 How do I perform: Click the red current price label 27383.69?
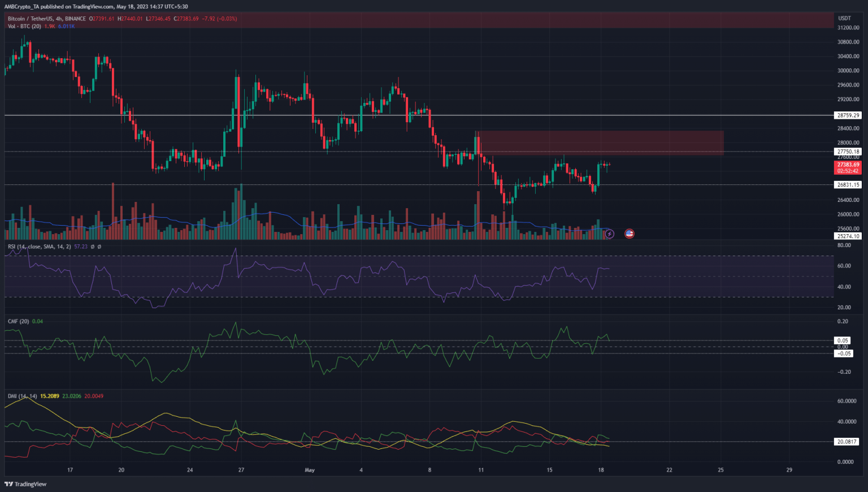847,165
